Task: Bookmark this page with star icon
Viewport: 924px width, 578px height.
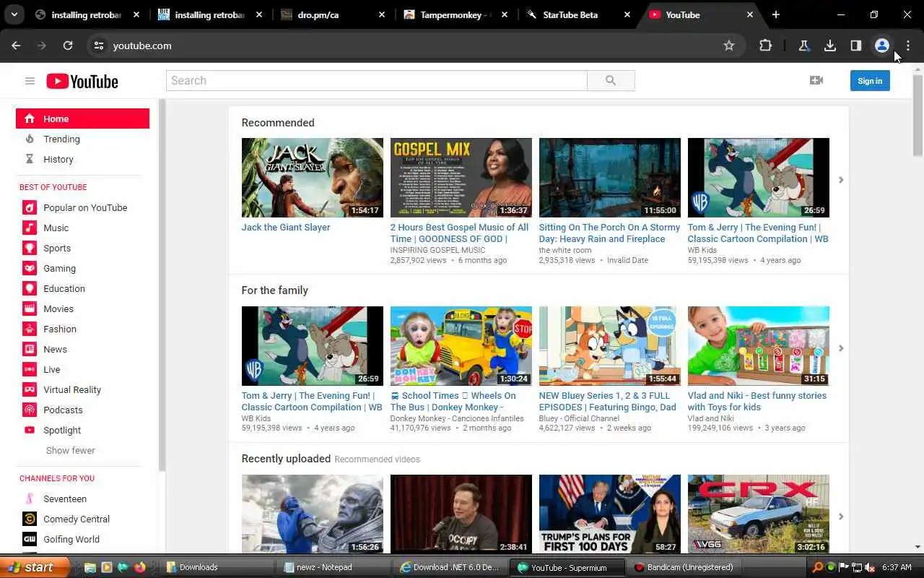Action: pyautogui.click(x=729, y=46)
